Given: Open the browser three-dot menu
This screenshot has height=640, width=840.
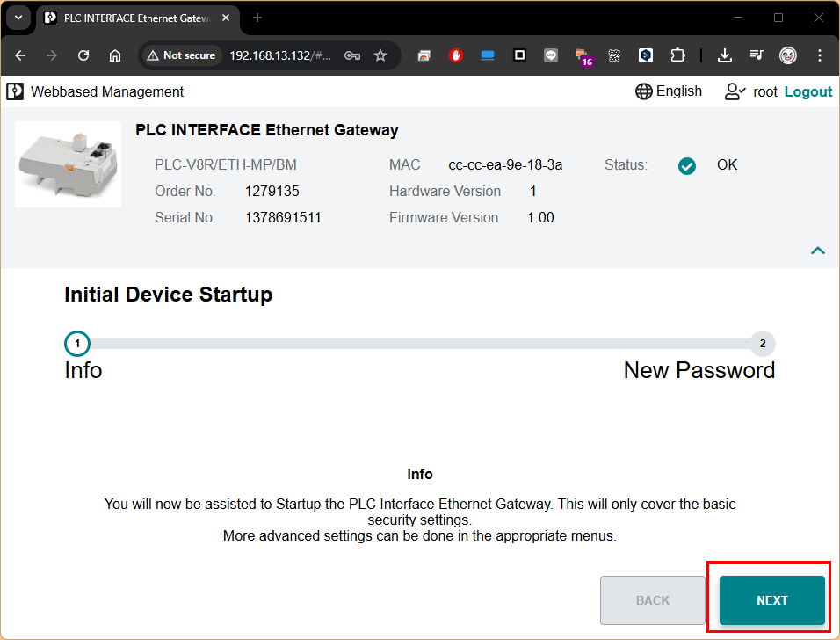Looking at the screenshot, I should [820, 55].
